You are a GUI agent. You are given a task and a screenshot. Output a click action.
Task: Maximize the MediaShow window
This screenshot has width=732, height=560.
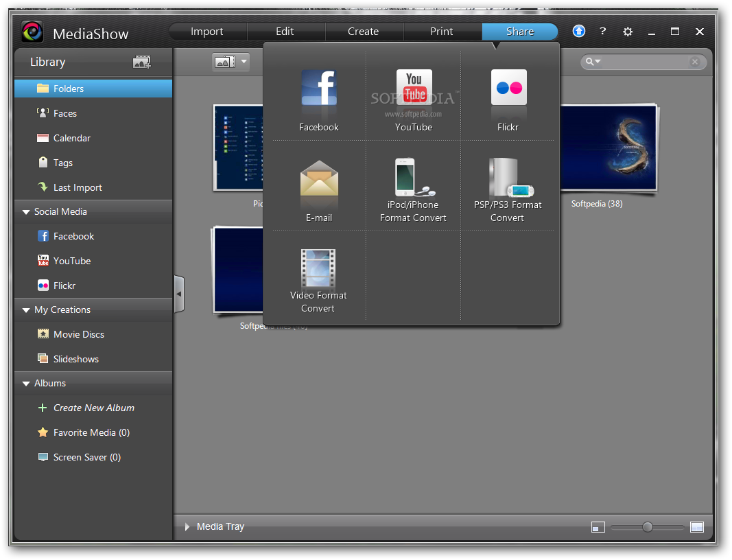(x=675, y=32)
